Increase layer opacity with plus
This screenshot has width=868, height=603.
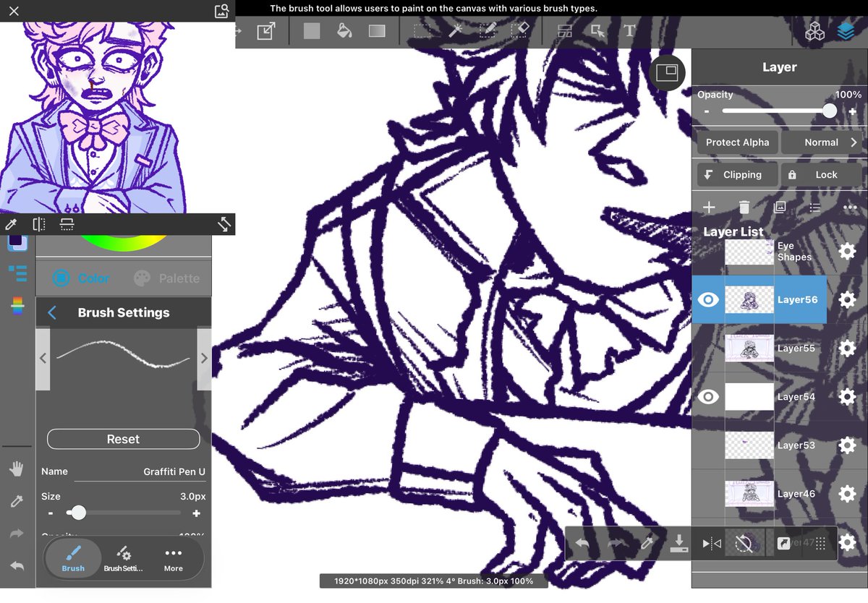coord(852,111)
